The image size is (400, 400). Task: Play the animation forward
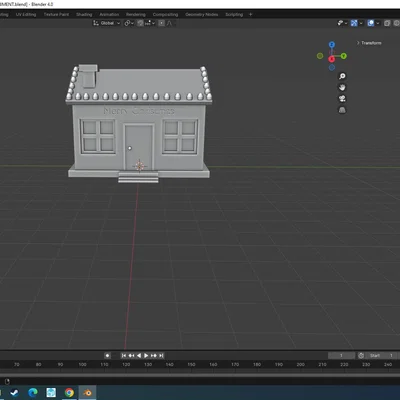(146, 356)
